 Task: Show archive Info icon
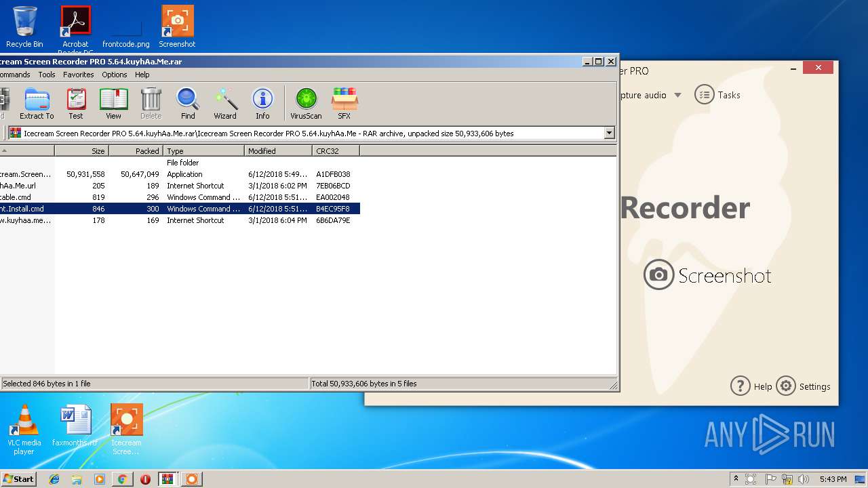tap(262, 104)
